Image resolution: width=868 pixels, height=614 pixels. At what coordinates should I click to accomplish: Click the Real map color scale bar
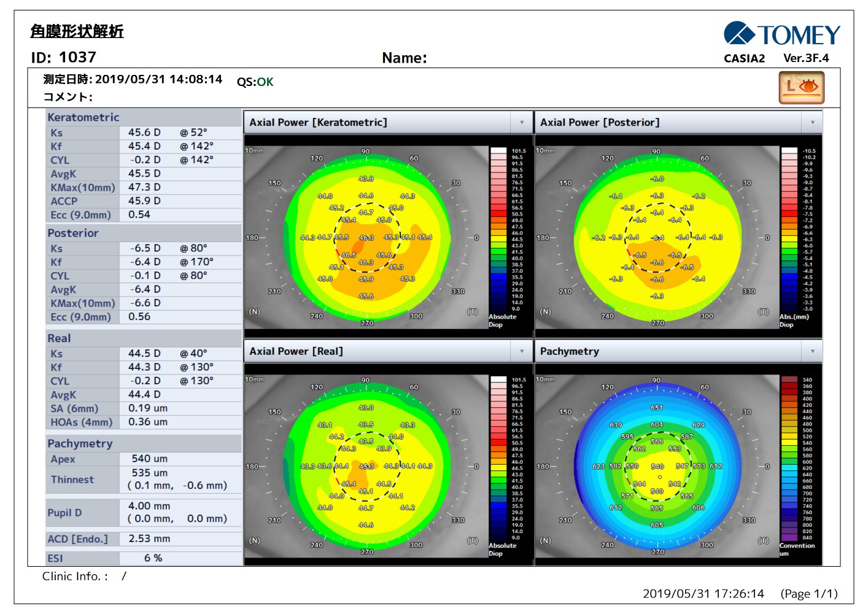(498, 459)
